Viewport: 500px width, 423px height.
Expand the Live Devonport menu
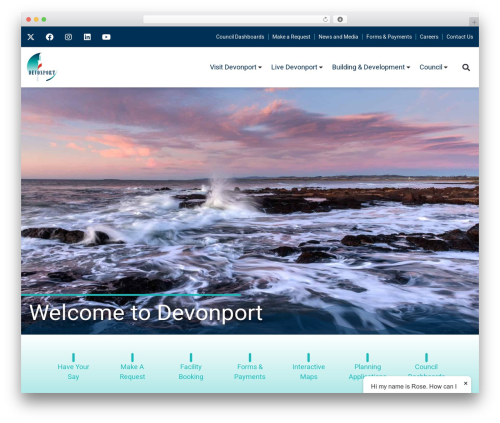click(297, 67)
